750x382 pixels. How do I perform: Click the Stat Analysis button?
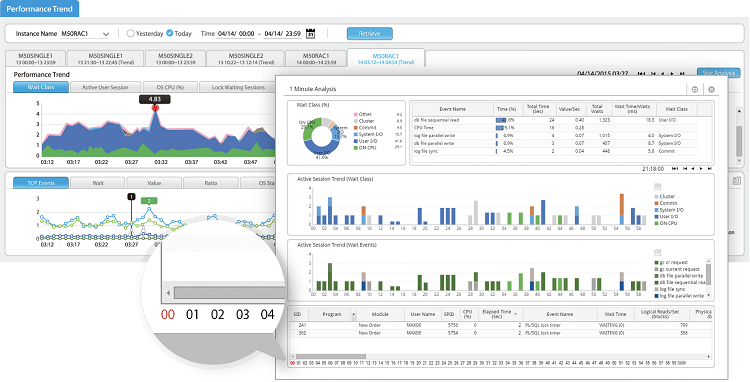[718, 73]
